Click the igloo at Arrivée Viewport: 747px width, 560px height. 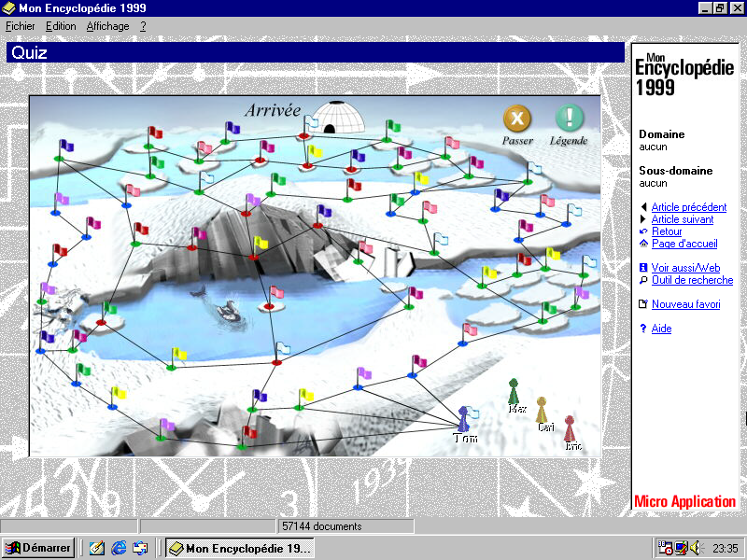point(337,117)
